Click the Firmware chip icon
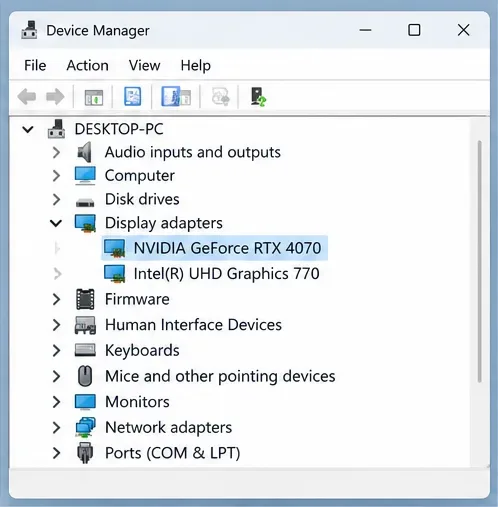The height and width of the screenshot is (507, 498). pyautogui.click(x=85, y=299)
